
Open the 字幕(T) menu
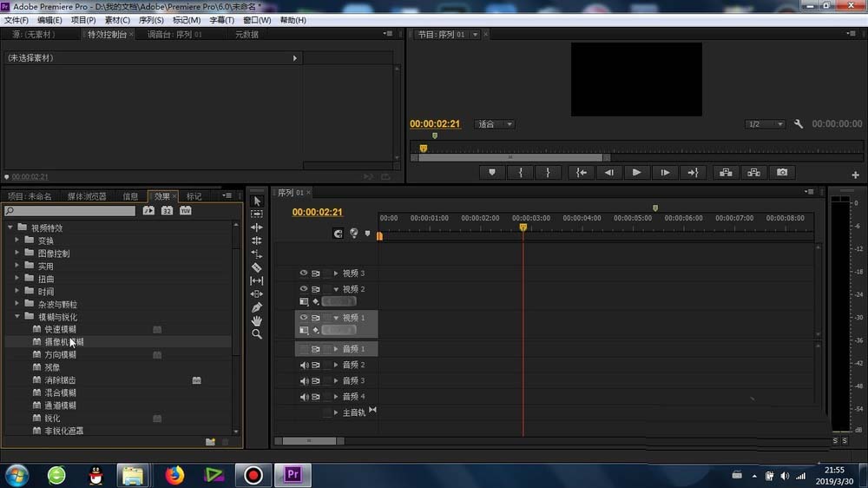222,20
